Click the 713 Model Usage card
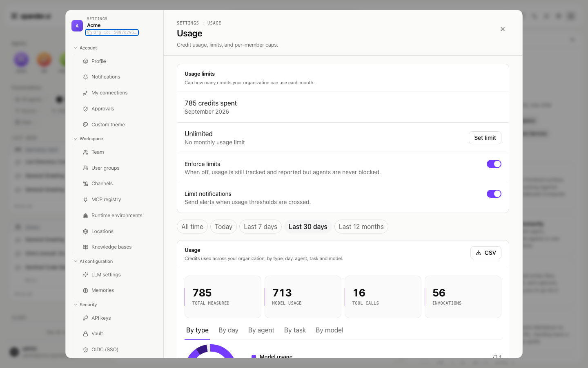 [x=303, y=297]
